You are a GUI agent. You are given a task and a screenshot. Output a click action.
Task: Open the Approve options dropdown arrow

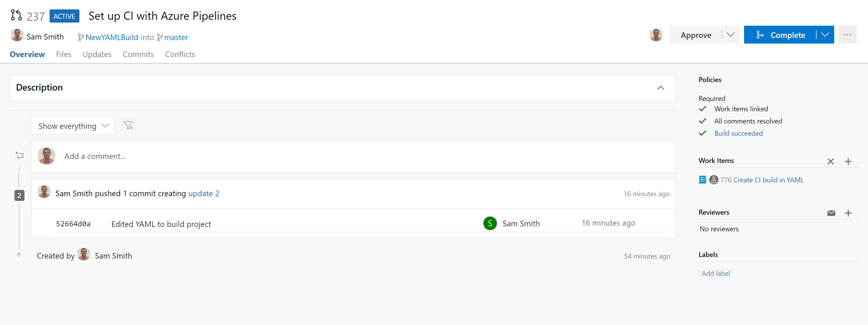point(730,35)
